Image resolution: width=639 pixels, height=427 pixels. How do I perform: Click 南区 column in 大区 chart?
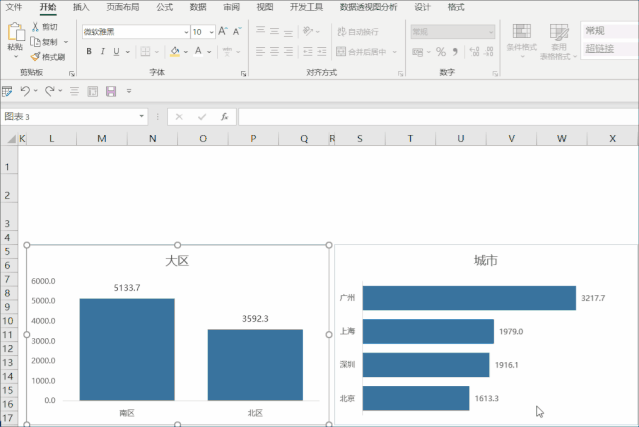pyautogui.click(x=127, y=350)
